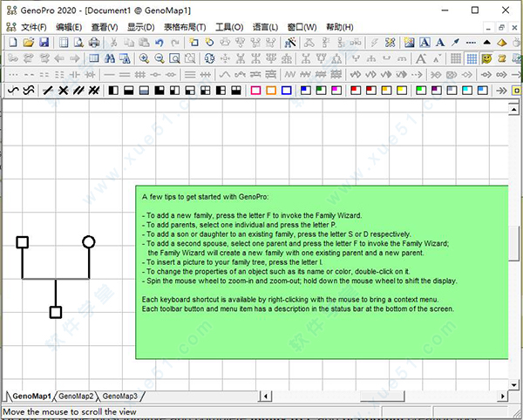This screenshot has height=420, width=523.
Task: Pick the cyan corner fill swatch
Action: click(x=467, y=91)
